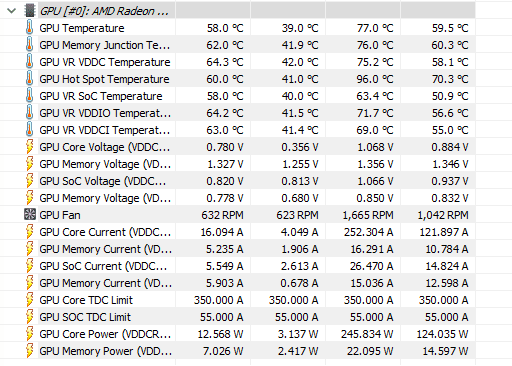The image size is (512, 366).
Task: Click thermometer icon beside GPU VR VDDCI
Action: (29, 130)
